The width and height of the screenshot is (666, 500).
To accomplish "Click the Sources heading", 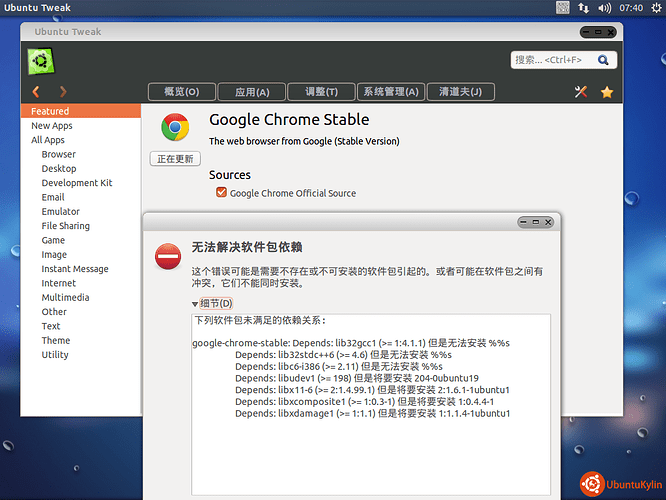I will pos(230,175).
